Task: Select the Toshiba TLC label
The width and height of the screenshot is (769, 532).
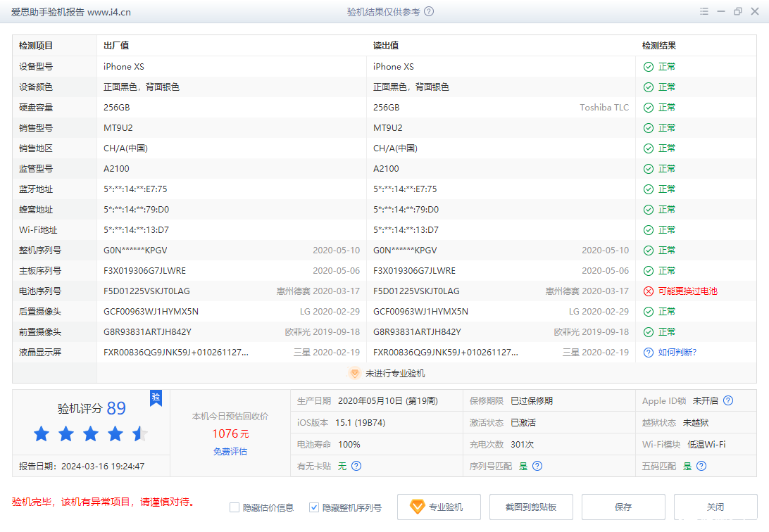Action: click(604, 107)
